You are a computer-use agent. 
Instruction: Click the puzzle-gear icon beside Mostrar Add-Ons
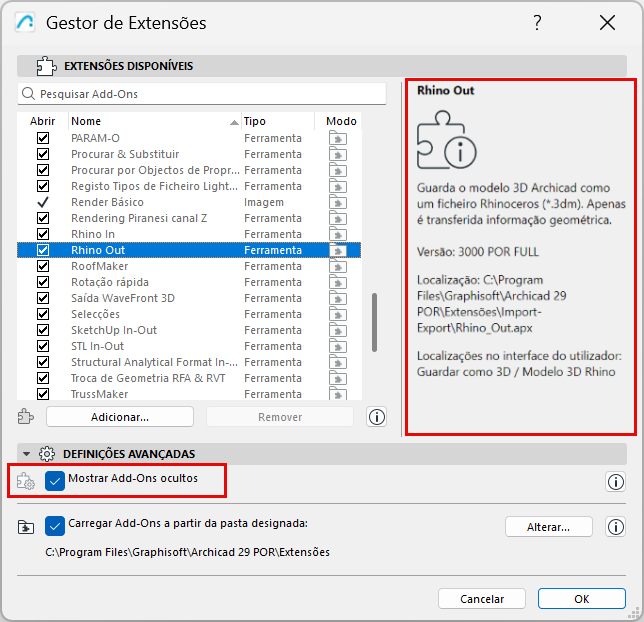26,481
